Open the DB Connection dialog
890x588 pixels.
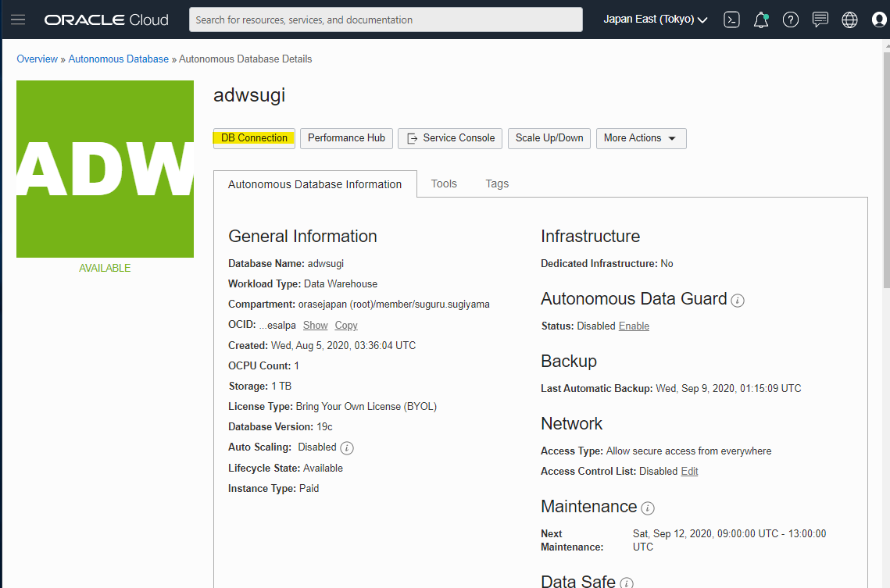tap(254, 138)
